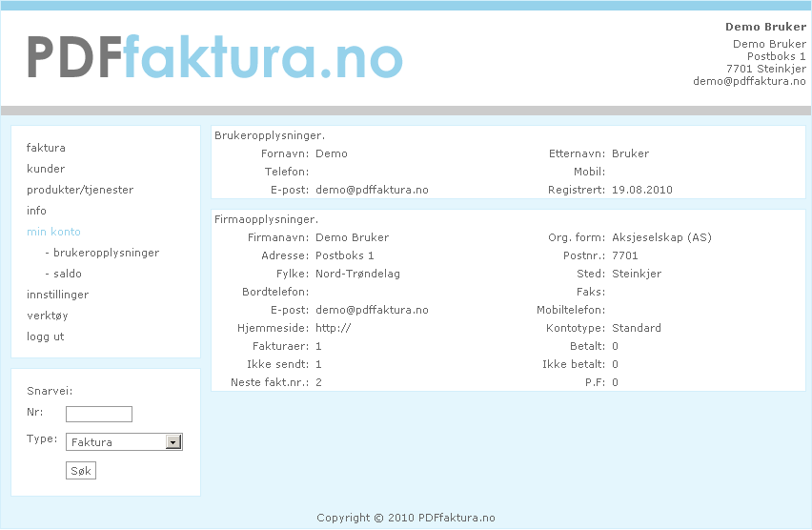Open the verktøy menu item

(47, 316)
